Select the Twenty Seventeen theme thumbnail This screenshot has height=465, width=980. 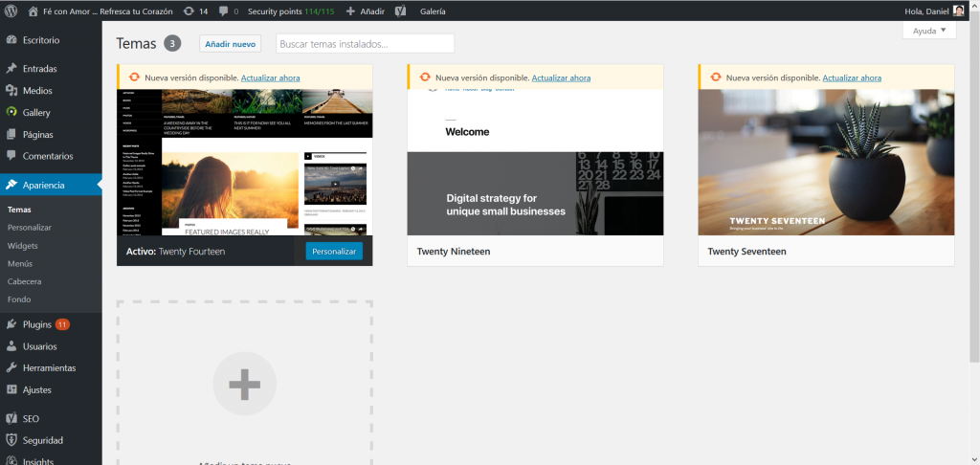826,163
